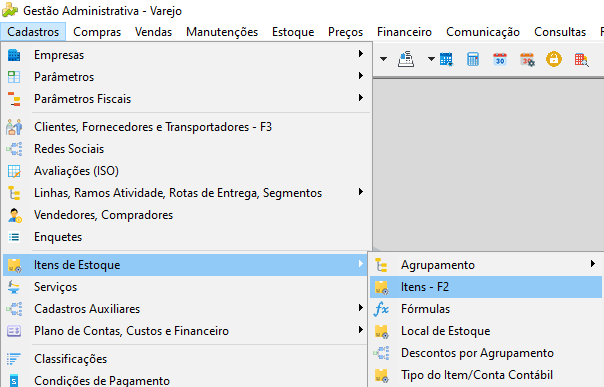The width and height of the screenshot is (604, 387).
Task: Open the Consultas menu
Action: click(x=560, y=32)
